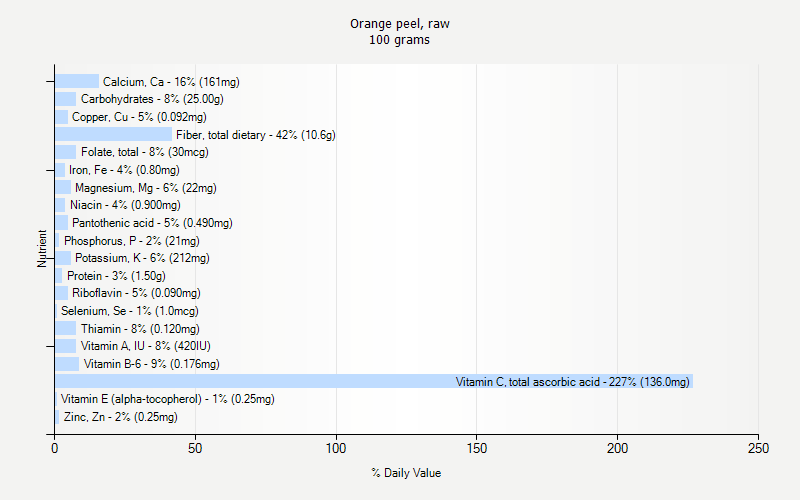The width and height of the screenshot is (800, 500).
Task: Click 'Fiber, total dietary - 42% (10.6g)' label
Action: (256, 135)
